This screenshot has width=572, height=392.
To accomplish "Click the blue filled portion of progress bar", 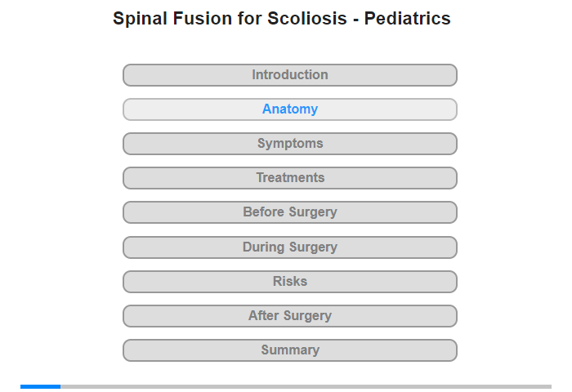I will point(41,386).
